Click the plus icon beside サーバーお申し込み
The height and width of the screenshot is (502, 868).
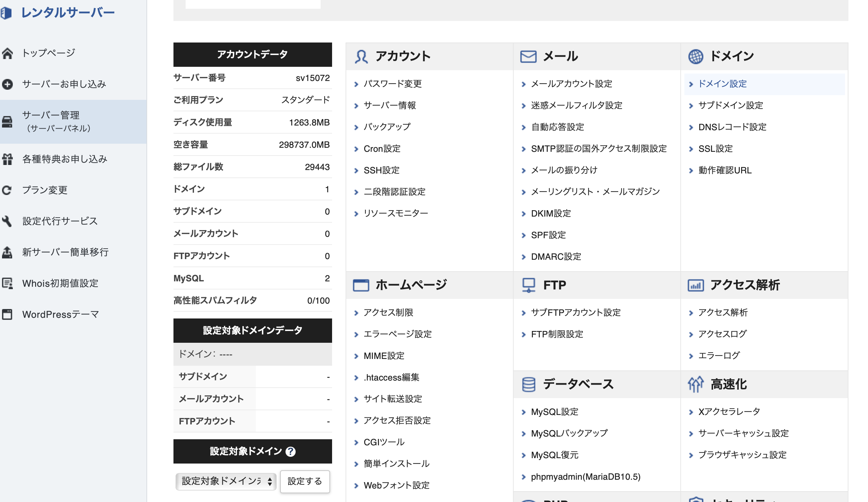[x=7, y=84]
